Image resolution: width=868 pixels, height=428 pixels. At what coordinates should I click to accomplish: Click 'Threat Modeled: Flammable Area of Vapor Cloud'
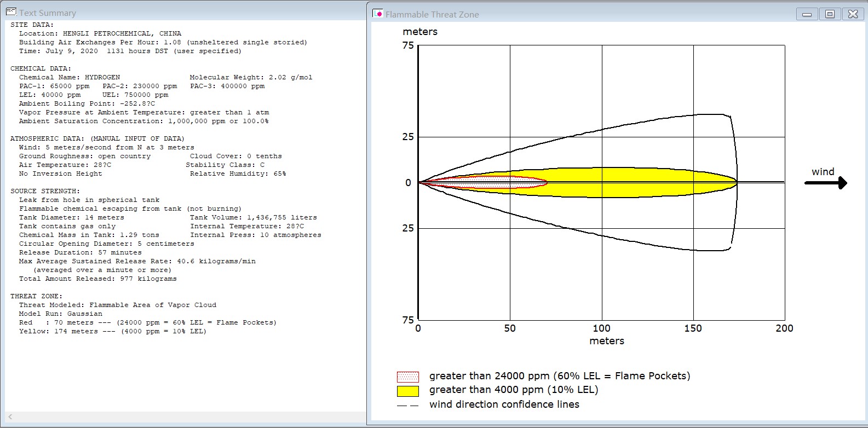pos(118,305)
